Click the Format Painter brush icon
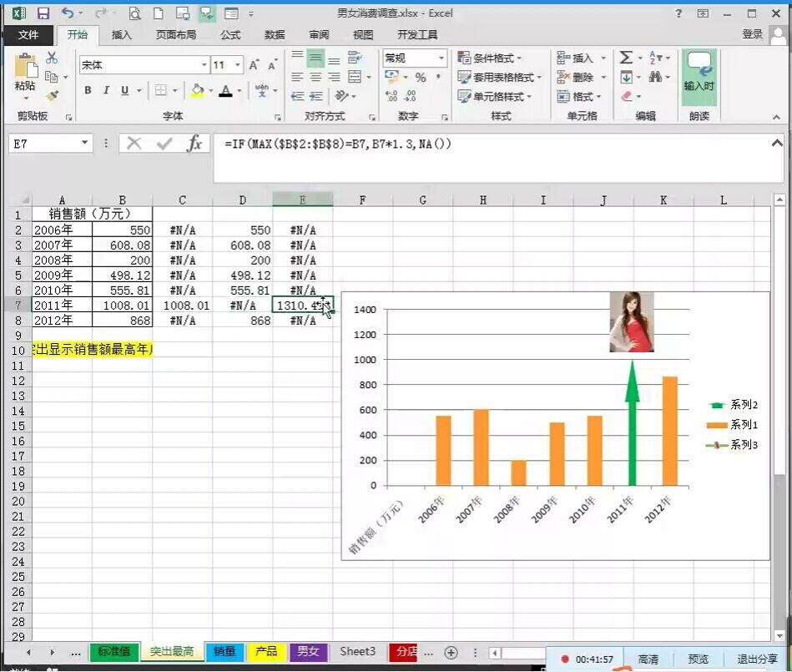This screenshot has width=792, height=672. (53, 97)
